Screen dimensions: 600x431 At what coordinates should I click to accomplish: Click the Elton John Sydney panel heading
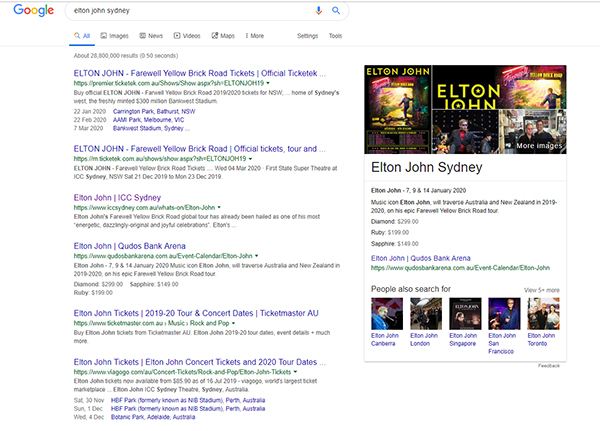427,167
